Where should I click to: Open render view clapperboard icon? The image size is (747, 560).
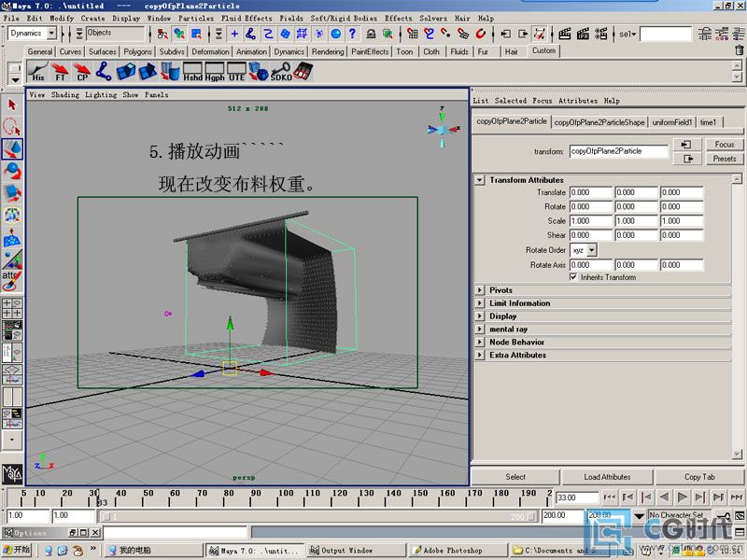coord(565,34)
